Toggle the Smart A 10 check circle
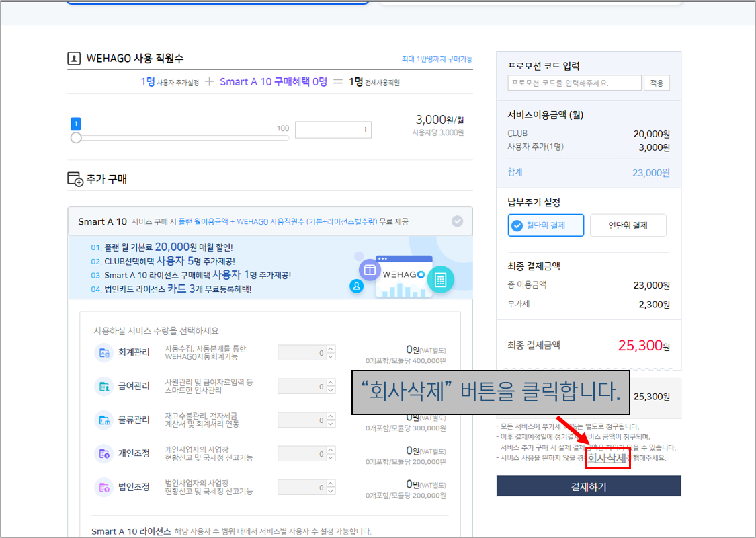756x538 pixels. [457, 221]
